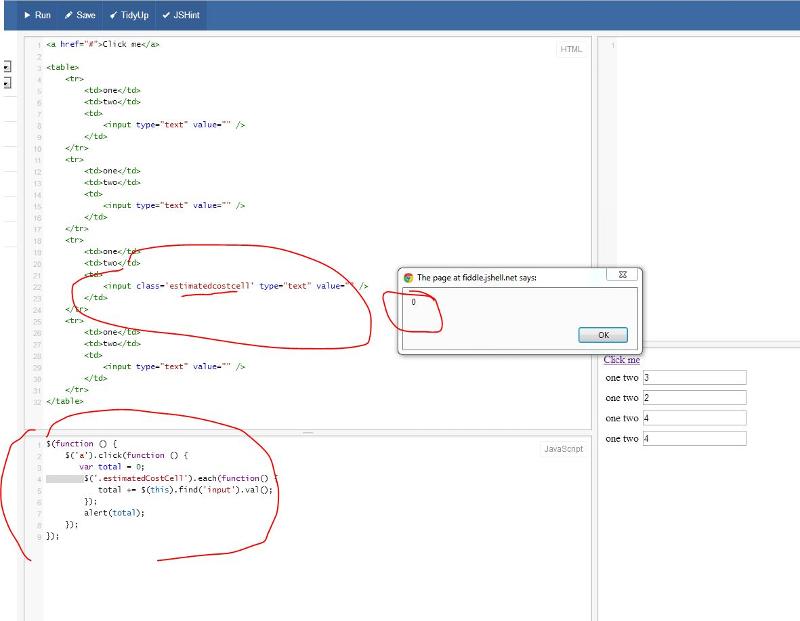Select the JavaScript panel label
800x621 pixels.
pos(562,448)
